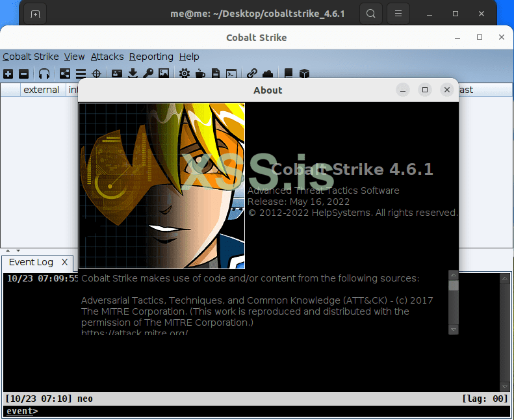Close the About dialog
The image size is (514, 420).
click(447, 90)
